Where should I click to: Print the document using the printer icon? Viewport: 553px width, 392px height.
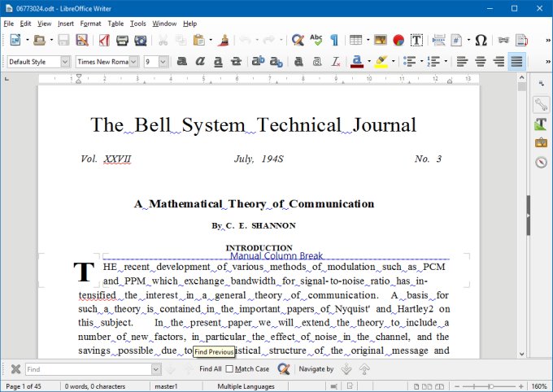[x=122, y=40]
